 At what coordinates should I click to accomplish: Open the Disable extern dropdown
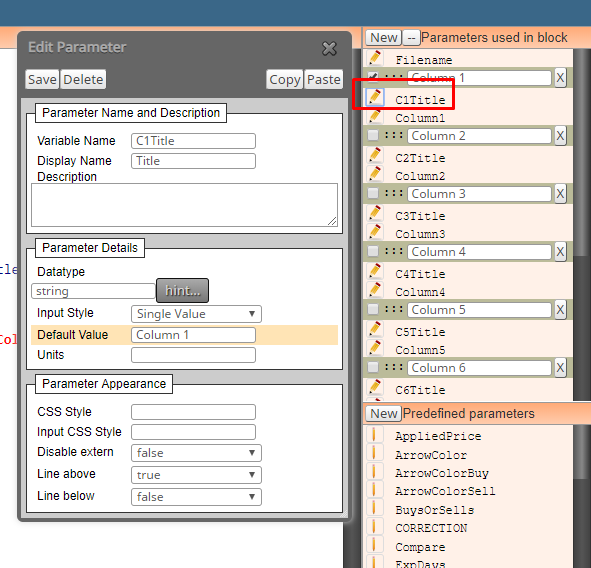tap(196, 453)
